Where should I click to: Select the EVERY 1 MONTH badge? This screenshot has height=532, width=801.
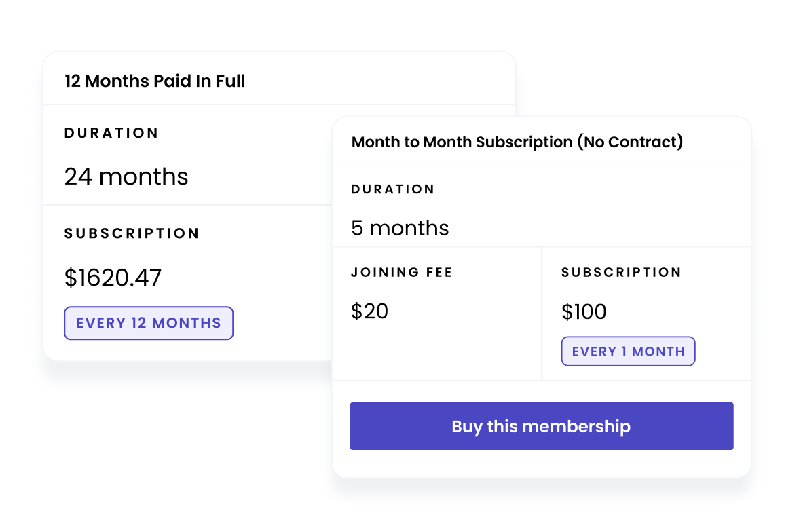(x=628, y=351)
